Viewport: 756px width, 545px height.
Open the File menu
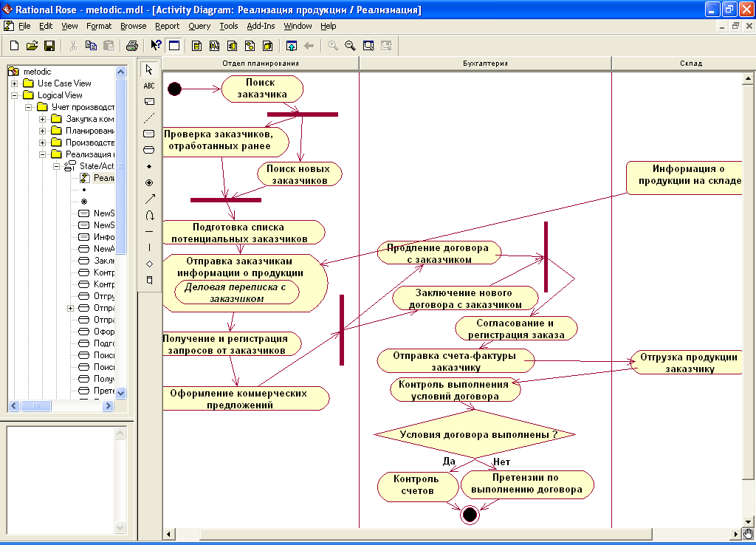pyautogui.click(x=24, y=26)
